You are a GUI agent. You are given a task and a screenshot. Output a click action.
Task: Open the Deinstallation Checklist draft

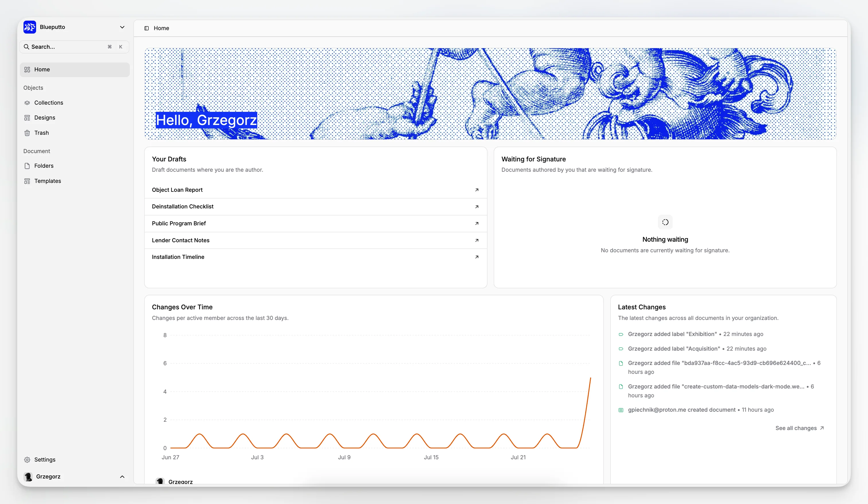(x=315, y=206)
